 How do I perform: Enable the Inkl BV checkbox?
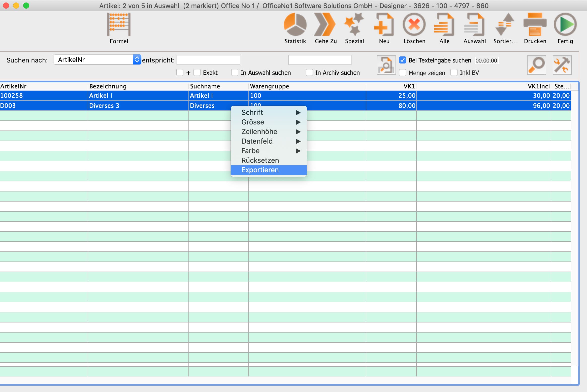point(454,73)
